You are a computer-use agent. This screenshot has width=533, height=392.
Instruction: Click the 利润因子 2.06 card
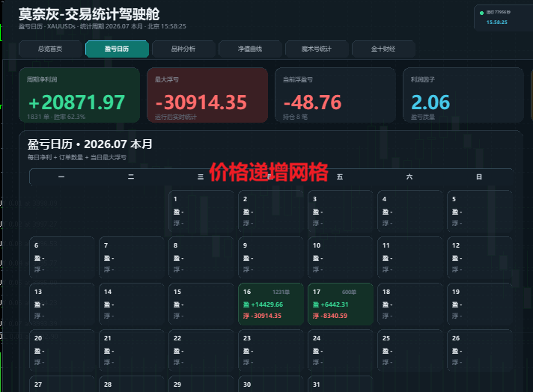[463, 95]
